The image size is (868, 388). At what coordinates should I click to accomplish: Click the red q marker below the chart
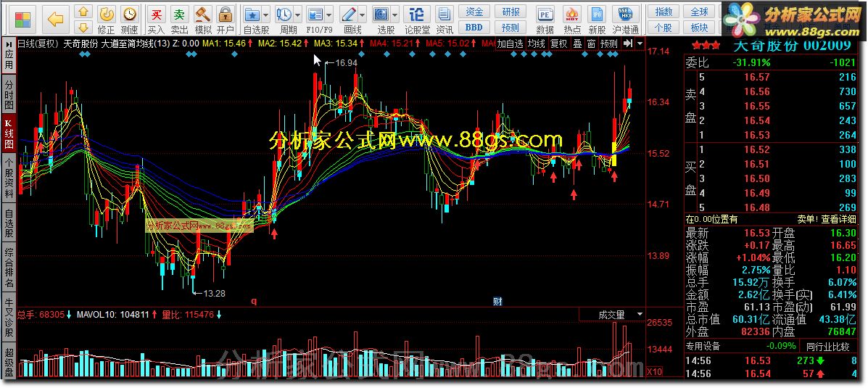point(254,302)
